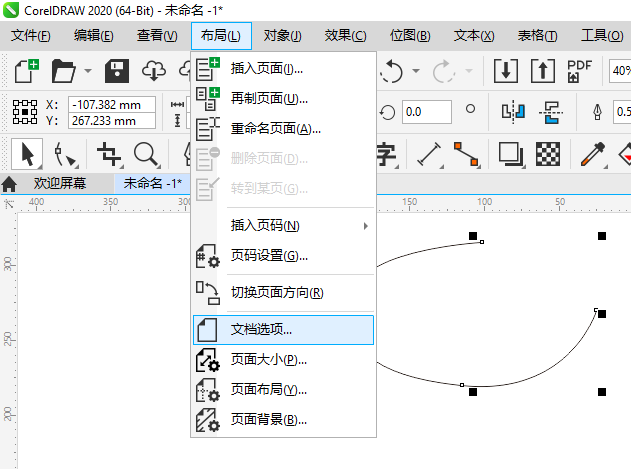Image resolution: width=631 pixels, height=469 pixels.
Task: Click the Mirror vertically icon
Action: pyautogui.click(x=551, y=112)
